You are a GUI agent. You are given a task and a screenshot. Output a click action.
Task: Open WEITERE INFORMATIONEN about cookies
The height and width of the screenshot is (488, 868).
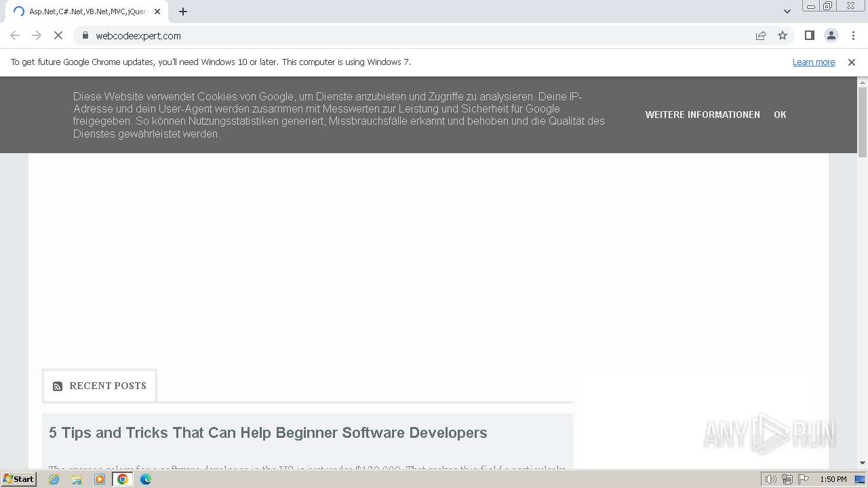click(x=703, y=115)
